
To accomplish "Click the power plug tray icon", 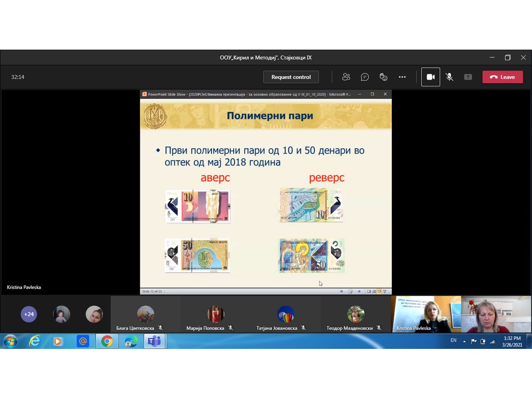I will [x=483, y=341].
